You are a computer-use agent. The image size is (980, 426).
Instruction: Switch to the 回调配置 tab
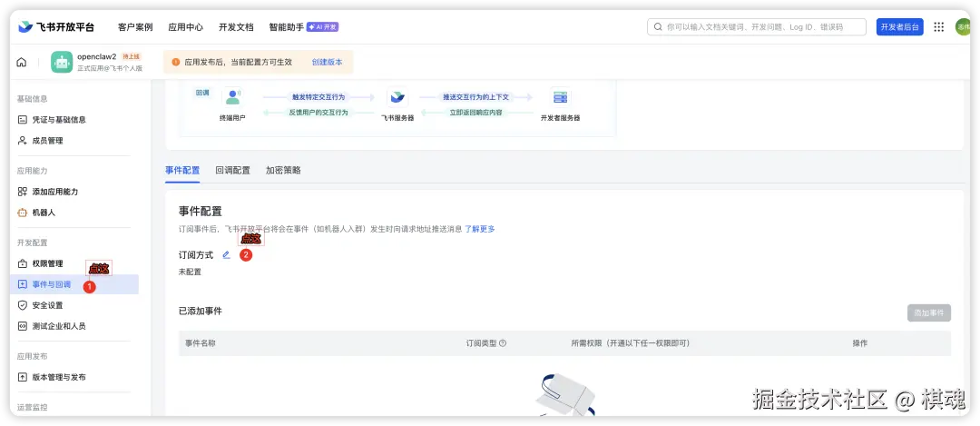(x=232, y=170)
